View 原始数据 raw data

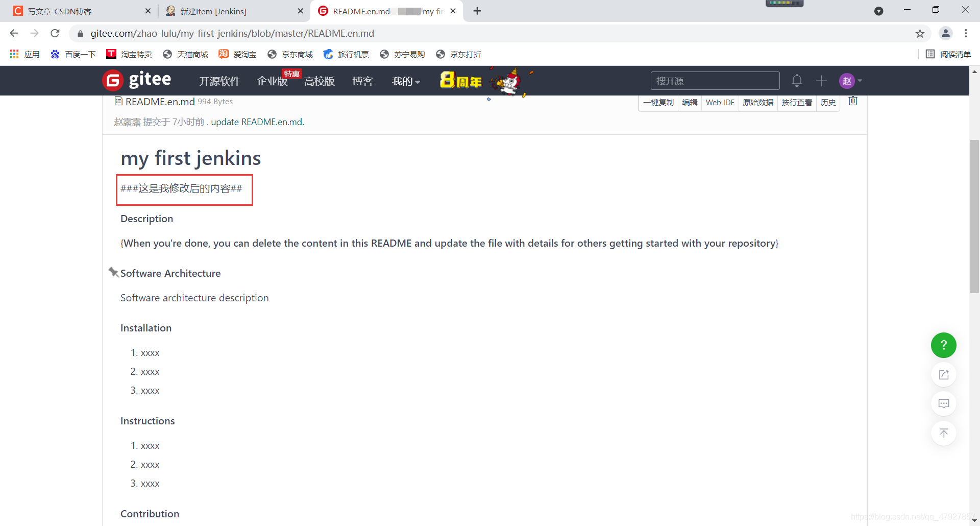click(758, 102)
